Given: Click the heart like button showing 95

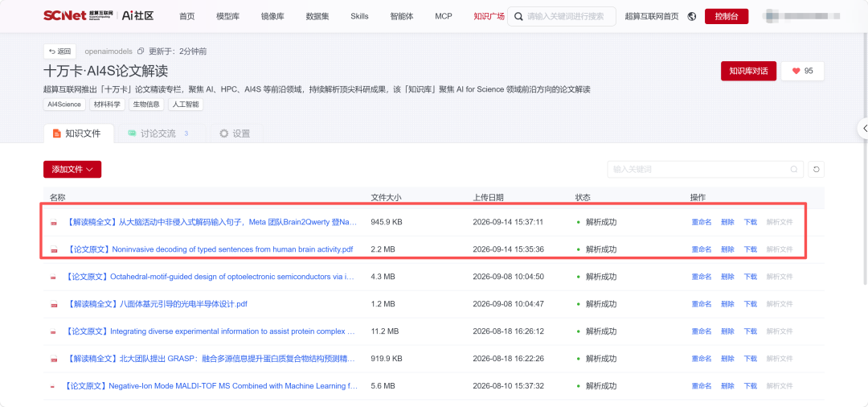Looking at the screenshot, I should click(x=803, y=71).
